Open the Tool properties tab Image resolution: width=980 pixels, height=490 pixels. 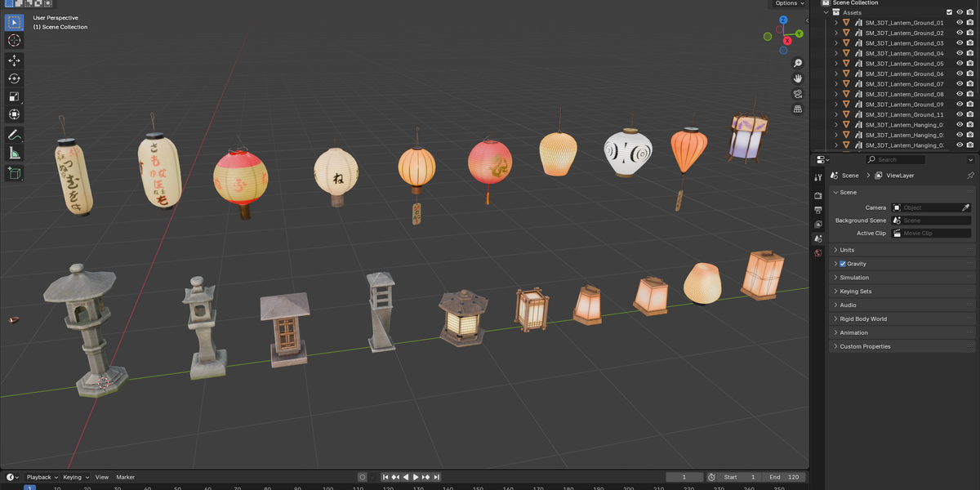(818, 177)
